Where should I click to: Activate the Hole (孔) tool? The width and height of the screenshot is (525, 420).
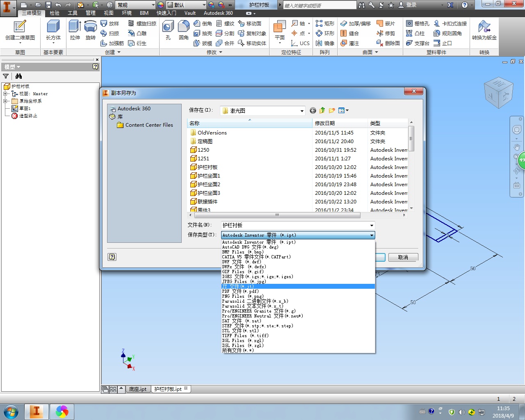pos(168,31)
